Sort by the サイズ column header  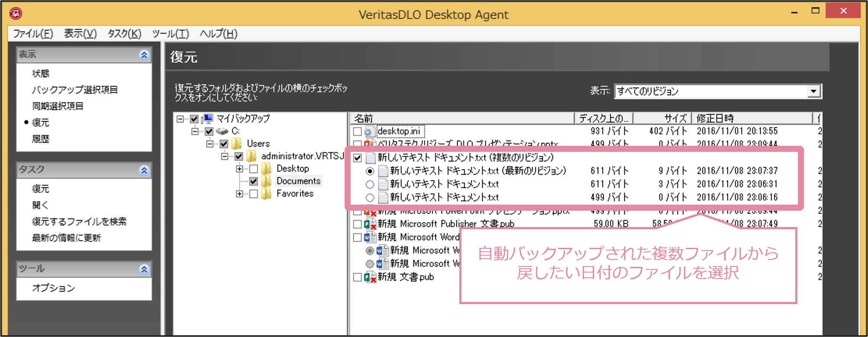662,119
